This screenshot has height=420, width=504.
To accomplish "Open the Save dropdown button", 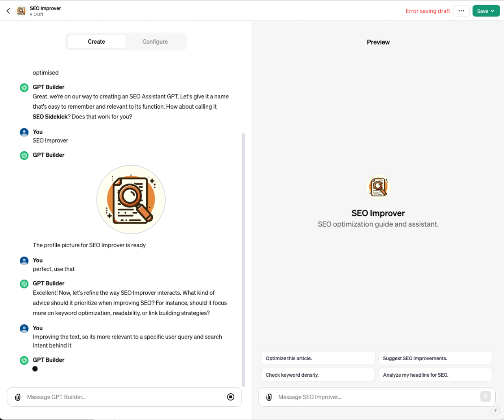I will 486,11.
